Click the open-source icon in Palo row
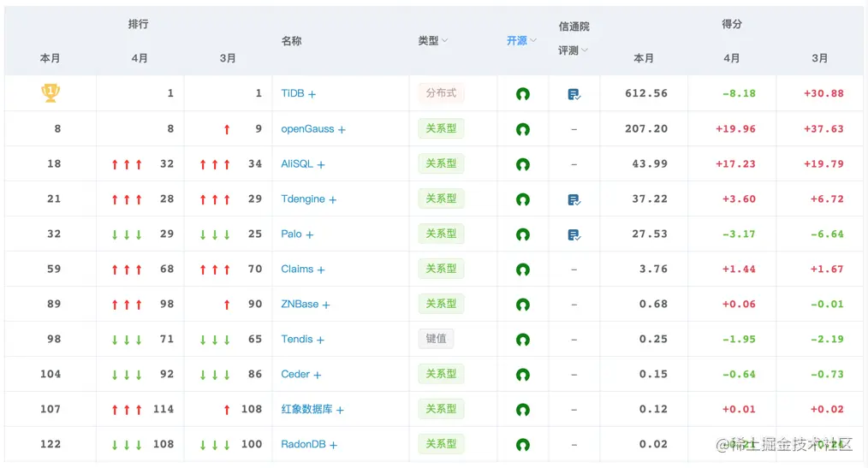This screenshot has height=468, width=868. (522, 234)
